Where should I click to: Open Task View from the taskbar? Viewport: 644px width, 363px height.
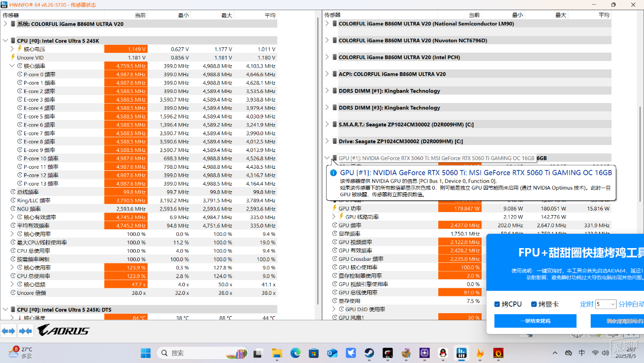pyautogui.click(x=258, y=353)
